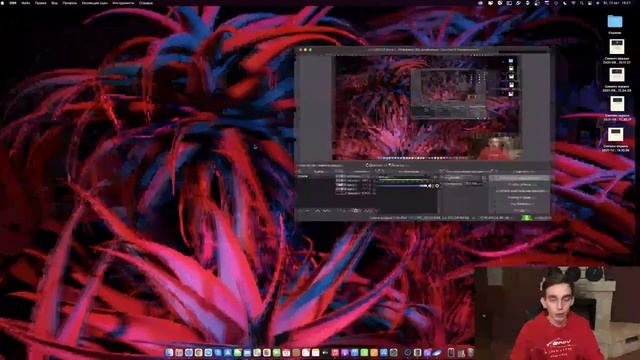Select the screenshot file directly below the desktop folder
Image resolution: width=640 pixels, height=360 pixels.
617,47
